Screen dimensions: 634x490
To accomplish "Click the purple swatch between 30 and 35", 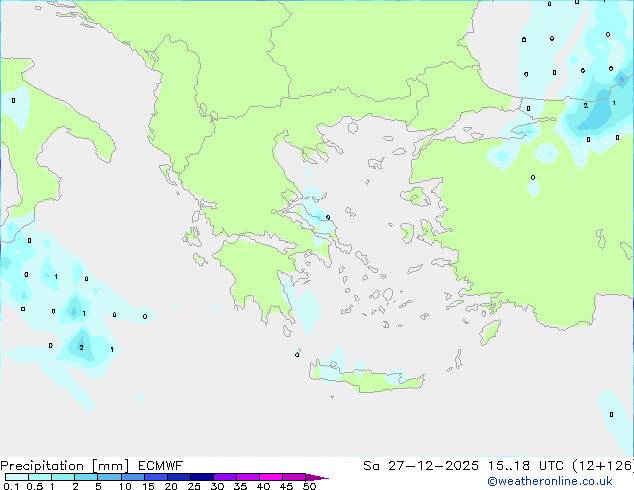I will (x=224, y=477).
